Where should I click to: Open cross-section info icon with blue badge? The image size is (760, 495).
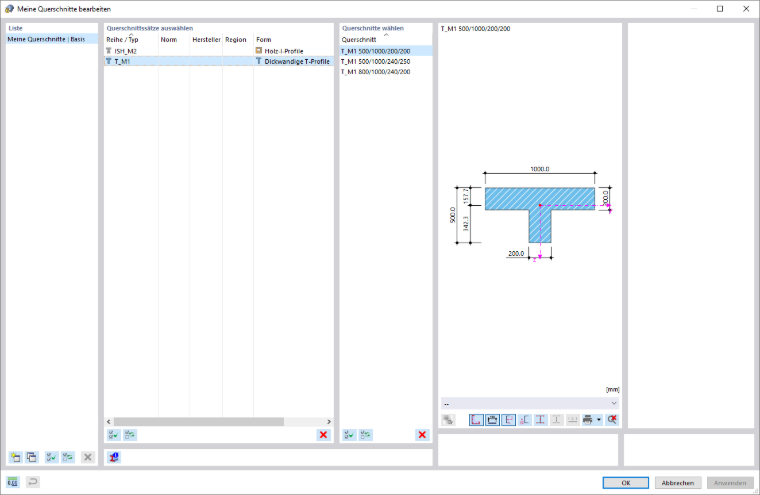[x=114, y=457]
